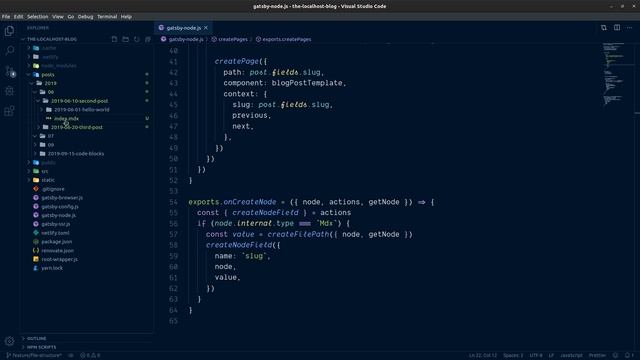Open netlify.toml file
Viewport: 640px width, 360px height.
pyautogui.click(x=55, y=233)
